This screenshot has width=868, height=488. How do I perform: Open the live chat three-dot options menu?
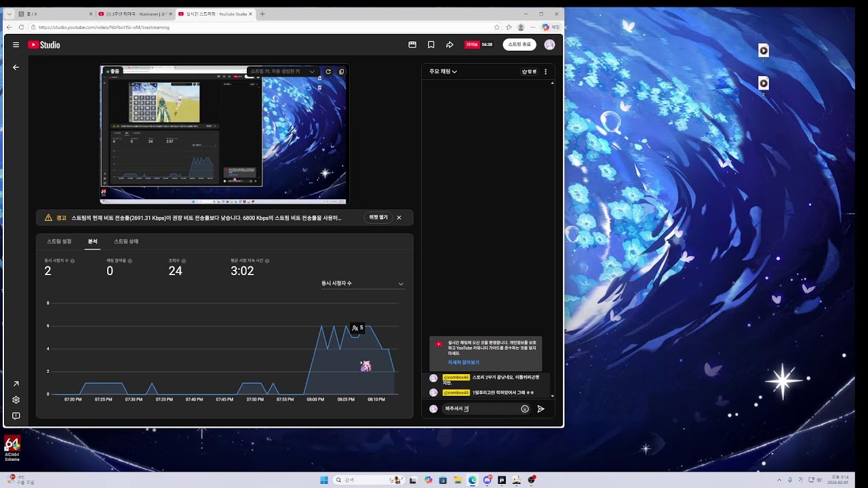[x=545, y=71]
